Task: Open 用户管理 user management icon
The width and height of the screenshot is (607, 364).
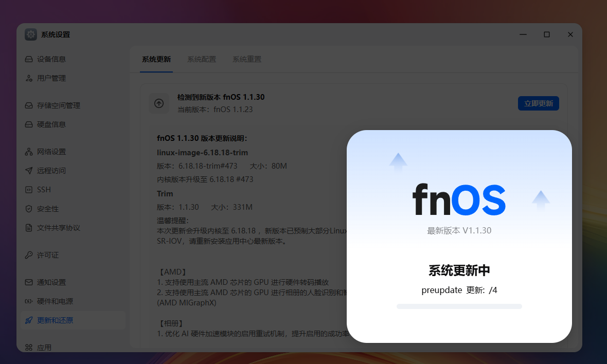Action: point(28,78)
